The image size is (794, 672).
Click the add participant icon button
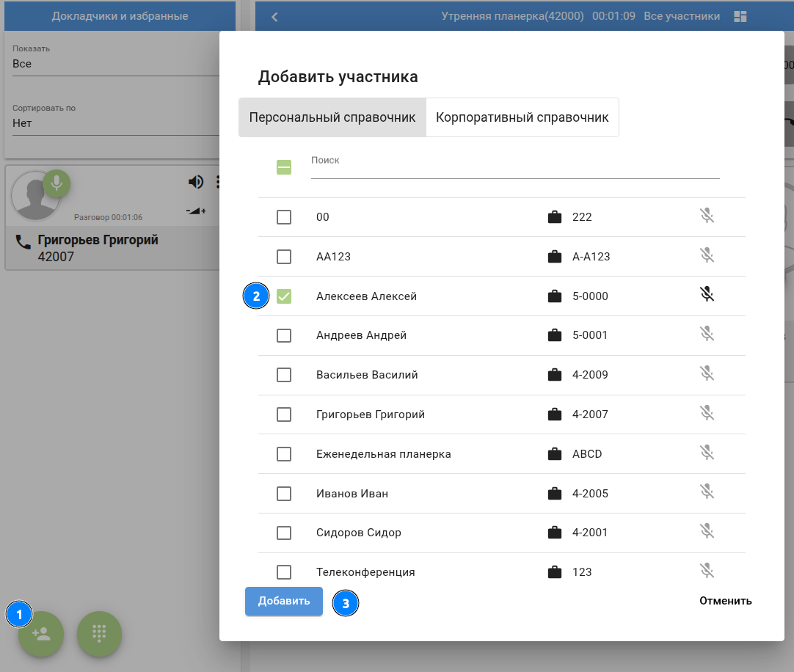(x=41, y=634)
